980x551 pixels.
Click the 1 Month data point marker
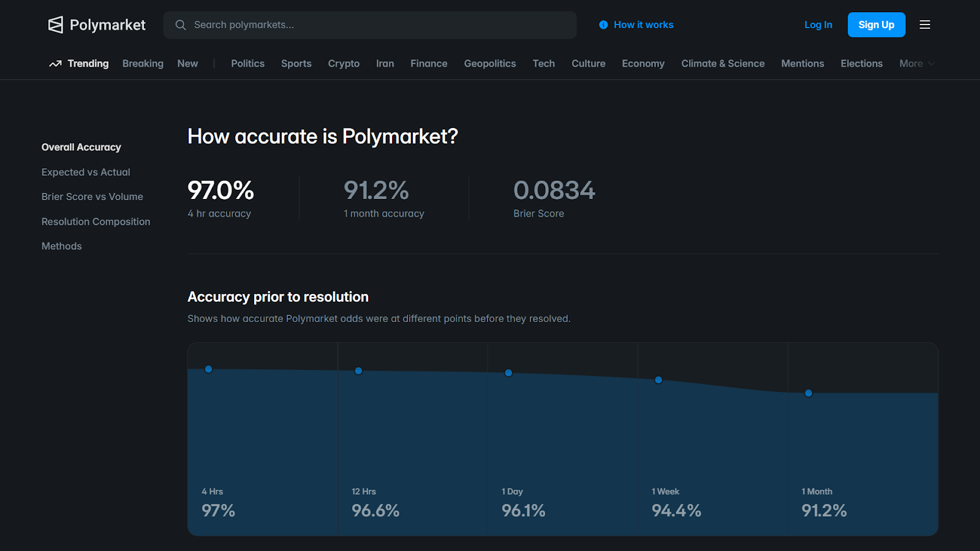[808, 393]
